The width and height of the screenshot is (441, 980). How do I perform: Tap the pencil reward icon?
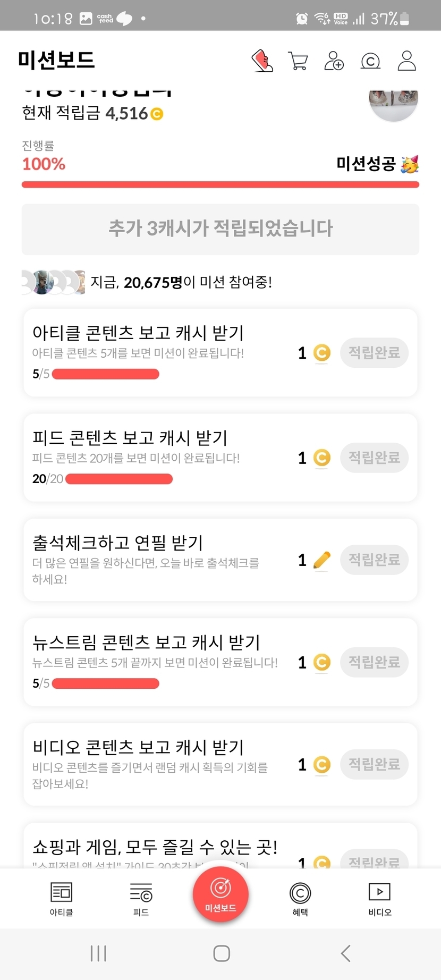click(321, 560)
